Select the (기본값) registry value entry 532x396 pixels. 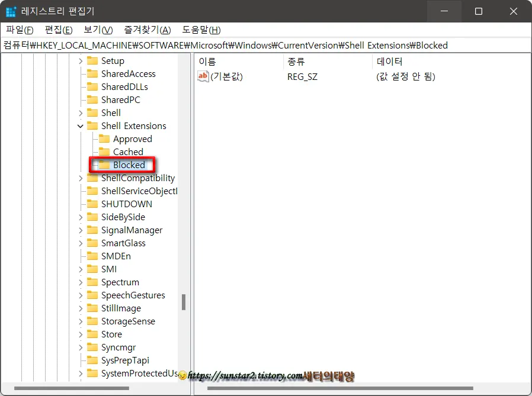pos(227,76)
